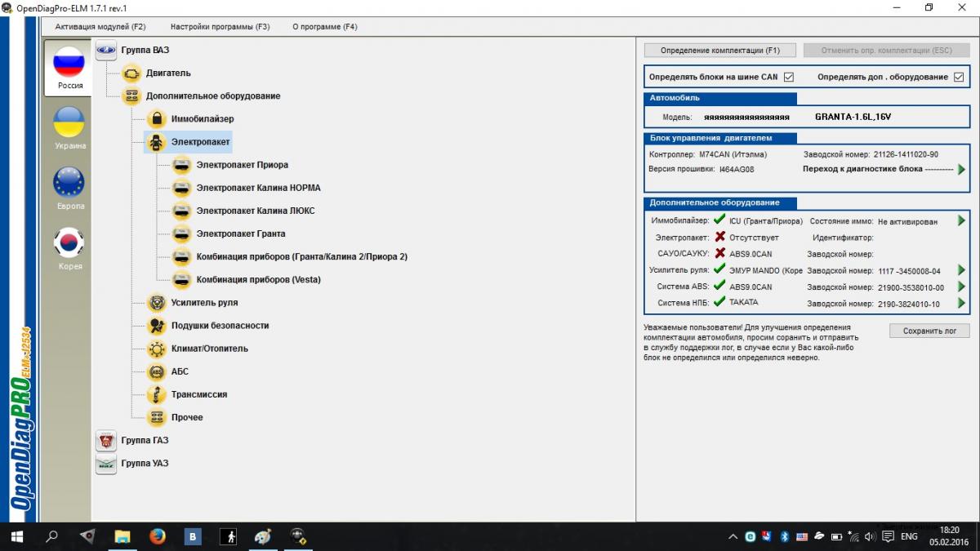Open Firefox from the taskbar
This screenshot has height=551, width=980.
pyautogui.click(x=158, y=536)
